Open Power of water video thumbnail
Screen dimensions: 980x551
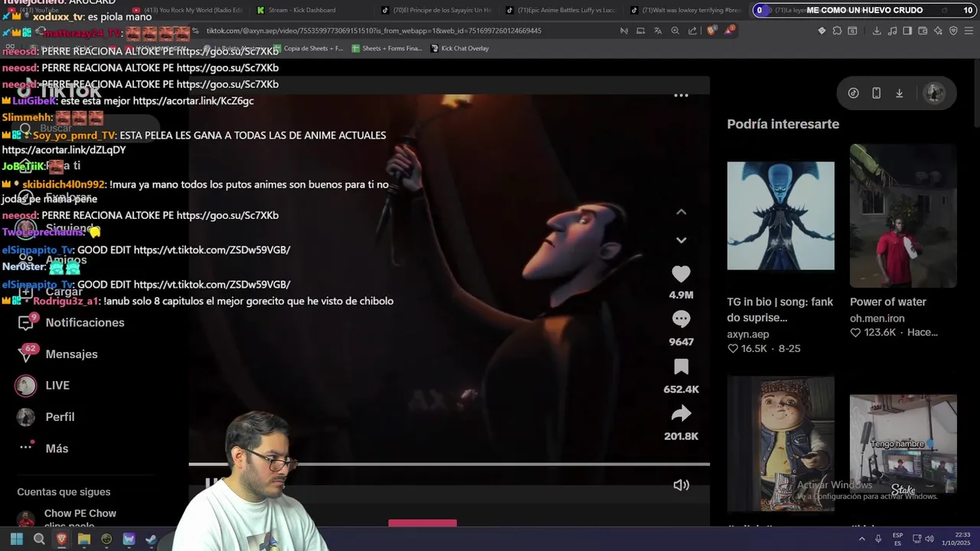coord(903,216)
